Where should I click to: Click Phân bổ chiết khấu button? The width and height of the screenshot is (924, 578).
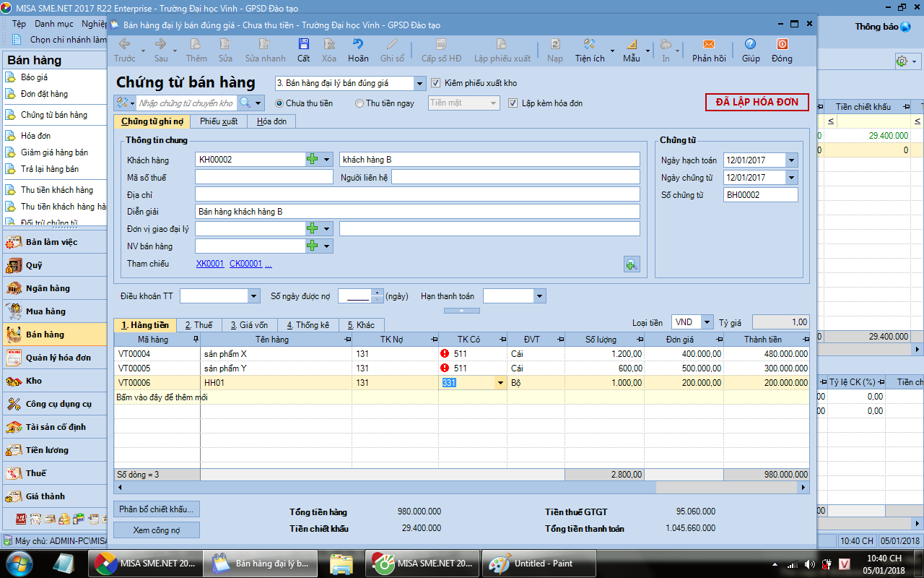[x=157, y=509]
